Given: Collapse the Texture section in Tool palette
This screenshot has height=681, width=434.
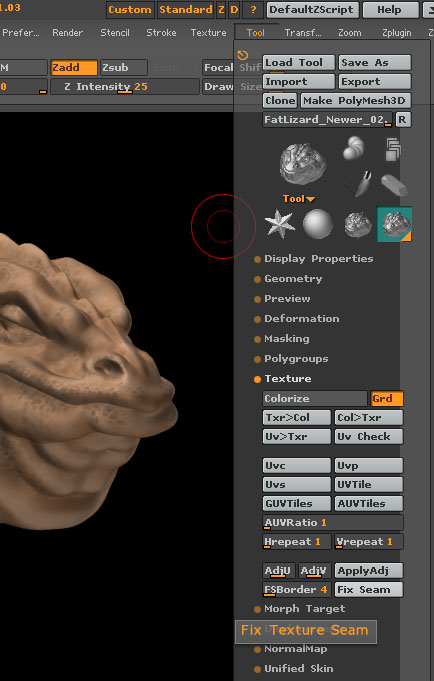Looking at the screenshot, I should click(288, 379).
